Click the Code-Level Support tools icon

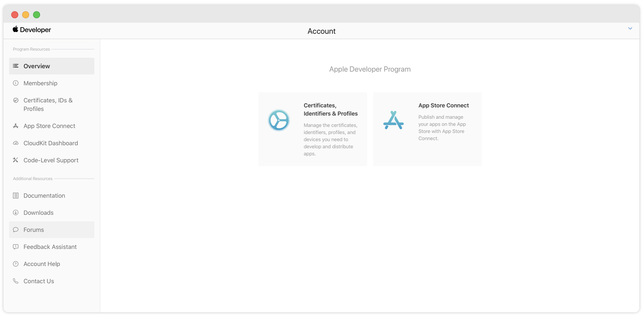[16, 160]
